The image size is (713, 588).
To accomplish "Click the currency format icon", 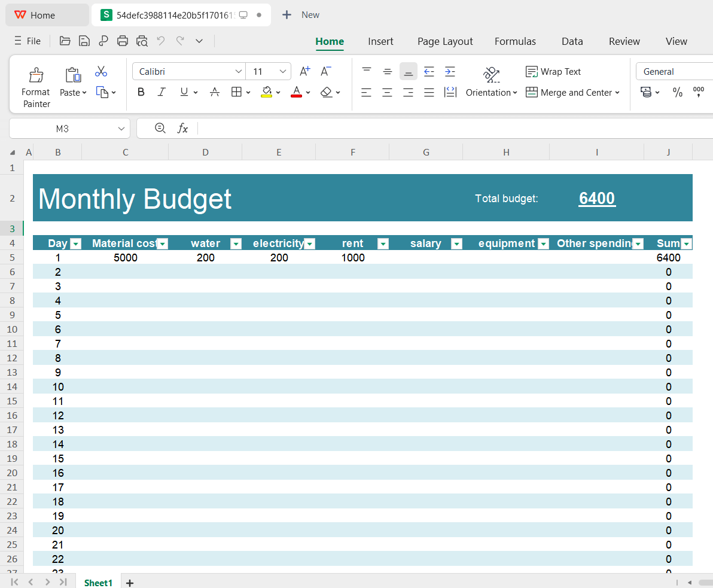I will click(x=645, y=92).
